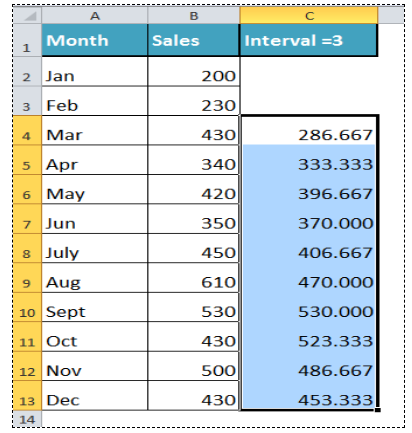Viewport: 412px width, 433px height.
Task: Click the cell showing 286.667
Action: tap(309, 130)
